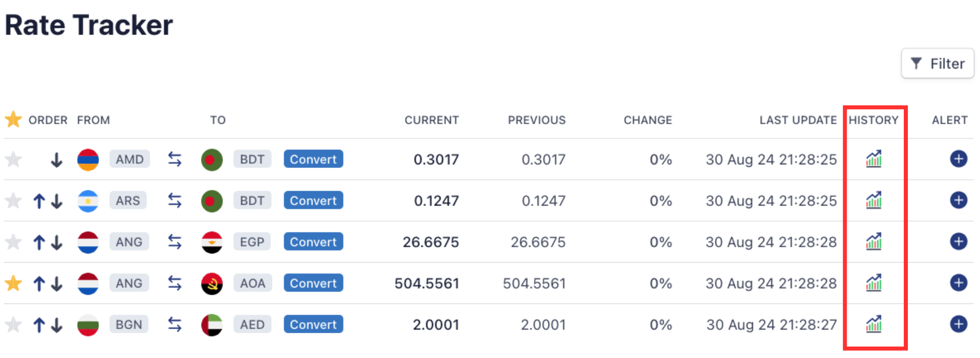The image size is (980, 358).
Task: Swap currencies in the BGN/AED row
Action: click(x=175, y=325)
